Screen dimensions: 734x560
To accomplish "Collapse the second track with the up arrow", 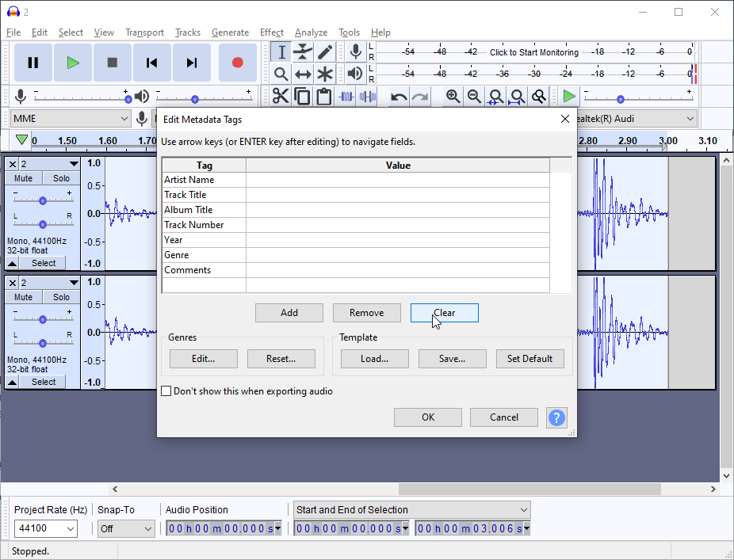I will [x=12, y=383].
